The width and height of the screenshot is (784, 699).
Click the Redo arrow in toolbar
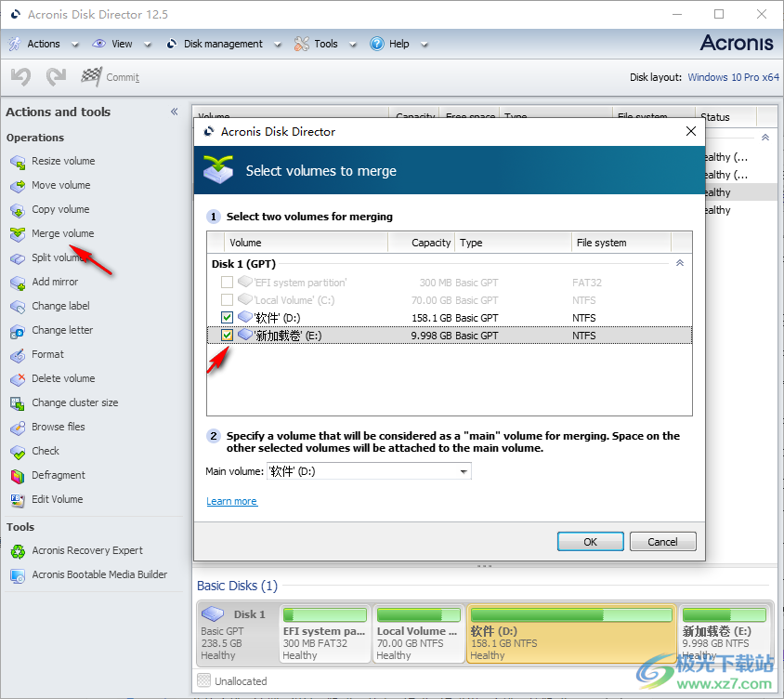tap(56, 77)
